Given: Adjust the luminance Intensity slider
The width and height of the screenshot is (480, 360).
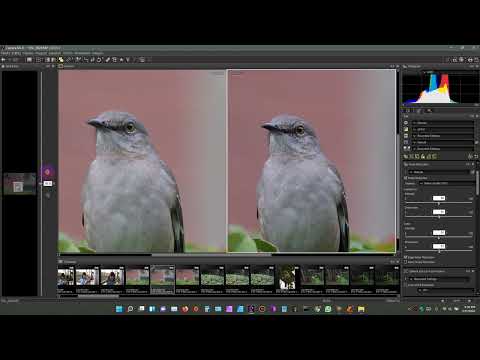Looking at the screenshot, I should pos(438,203).
